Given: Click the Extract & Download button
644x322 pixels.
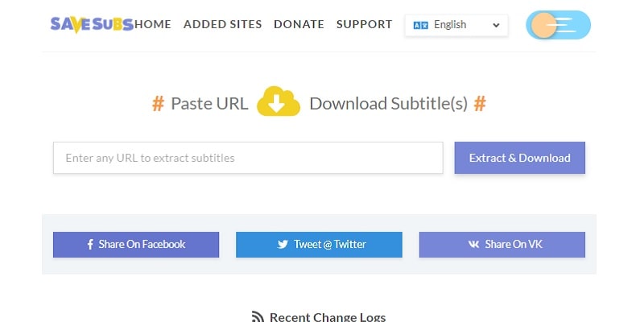Looking at the screenshot, I should pos(519,158).
